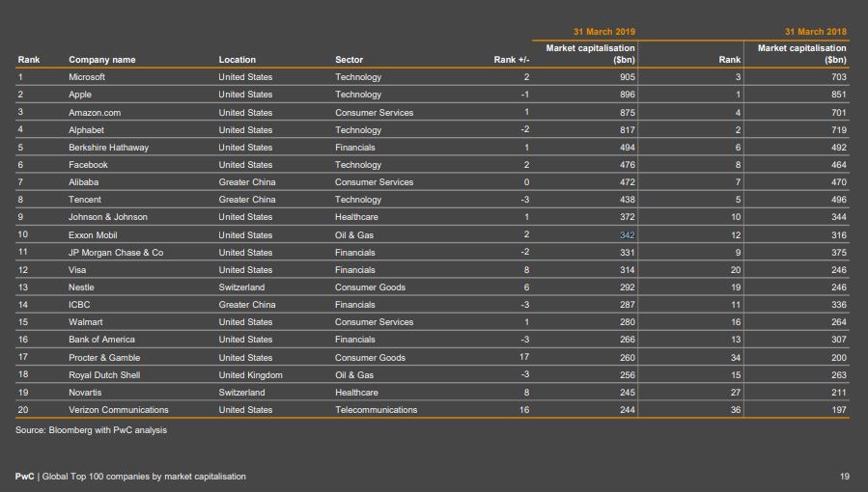The width and height of the screenshot is (868, 492).
Task: Select Apple's 896 market capitalisation value
Action: coord(628,95)
